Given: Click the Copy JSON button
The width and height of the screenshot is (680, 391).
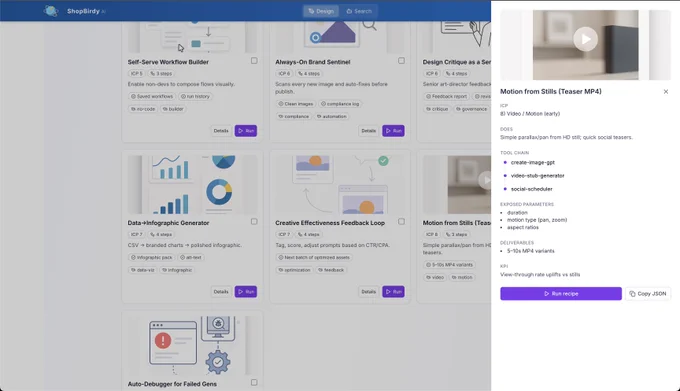Looking at the screenshot, I should [x=648, y=293].
